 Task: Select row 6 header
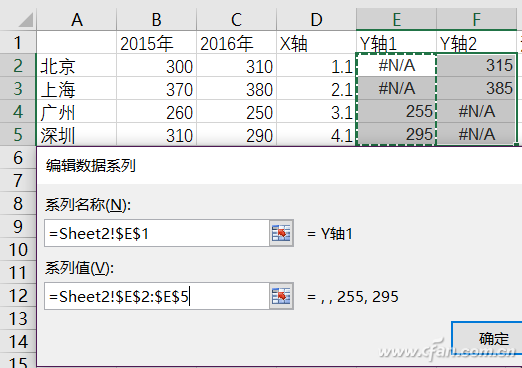click(18, 157)
